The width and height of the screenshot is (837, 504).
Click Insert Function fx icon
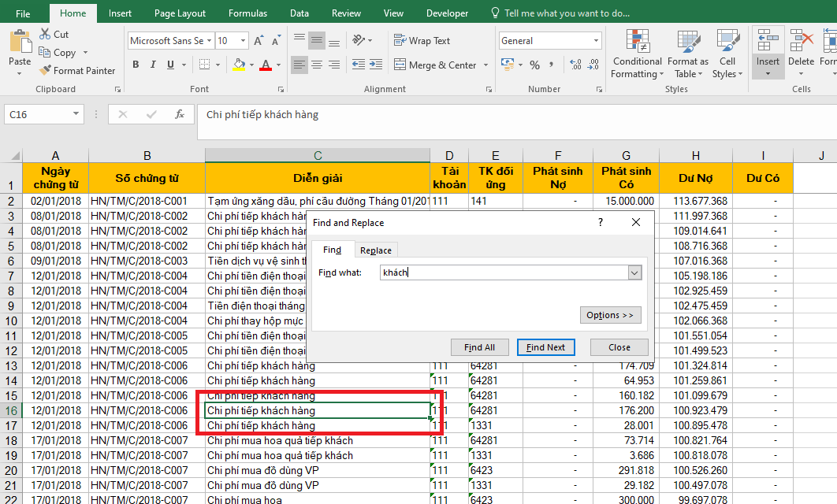[x=180, y=115]
